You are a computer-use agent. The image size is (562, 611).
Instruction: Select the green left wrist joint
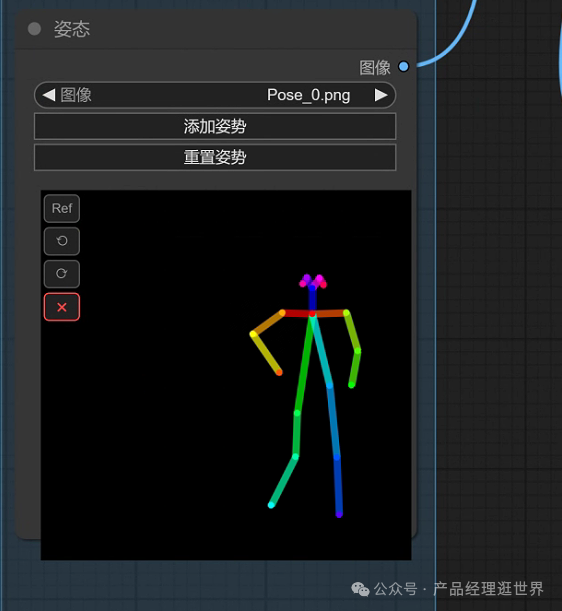coord(351,385)
